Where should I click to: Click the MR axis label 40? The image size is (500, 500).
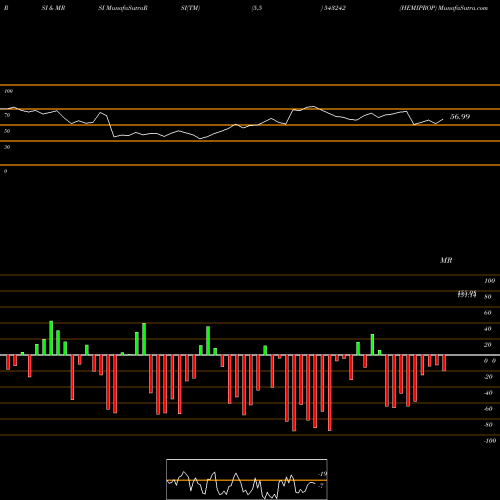488,329
